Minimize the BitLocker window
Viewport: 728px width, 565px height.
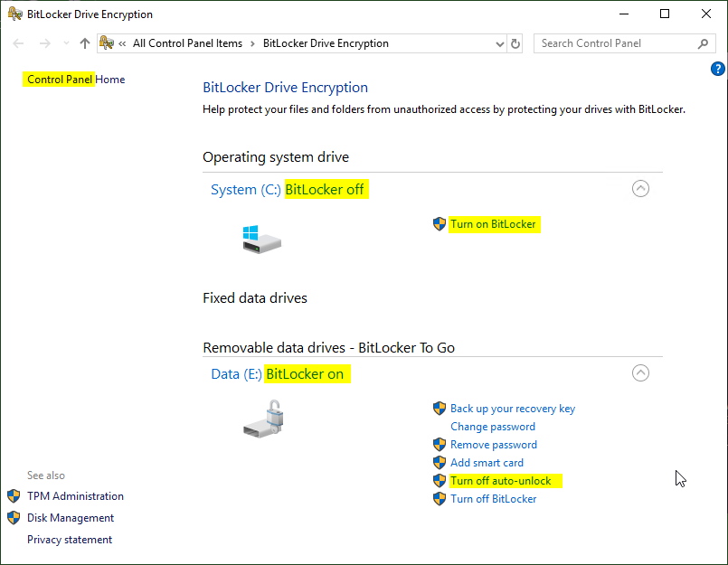coord(624,14)
